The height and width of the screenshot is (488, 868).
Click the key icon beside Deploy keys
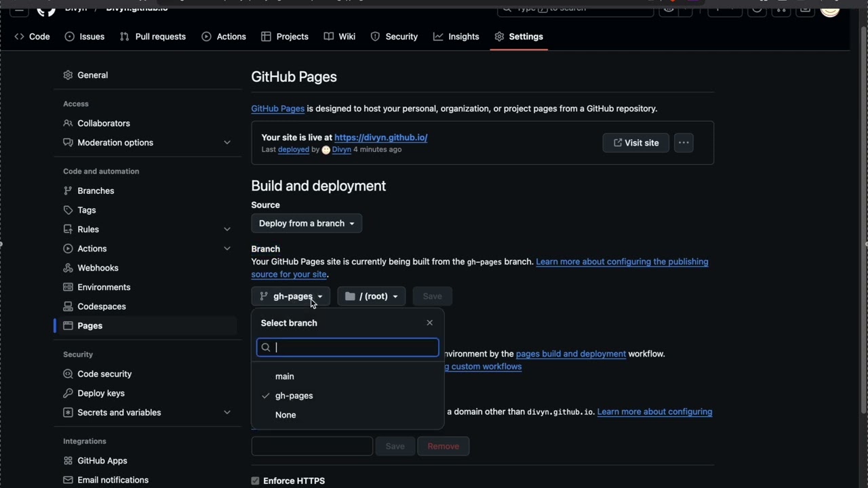[x=68, y=393]
